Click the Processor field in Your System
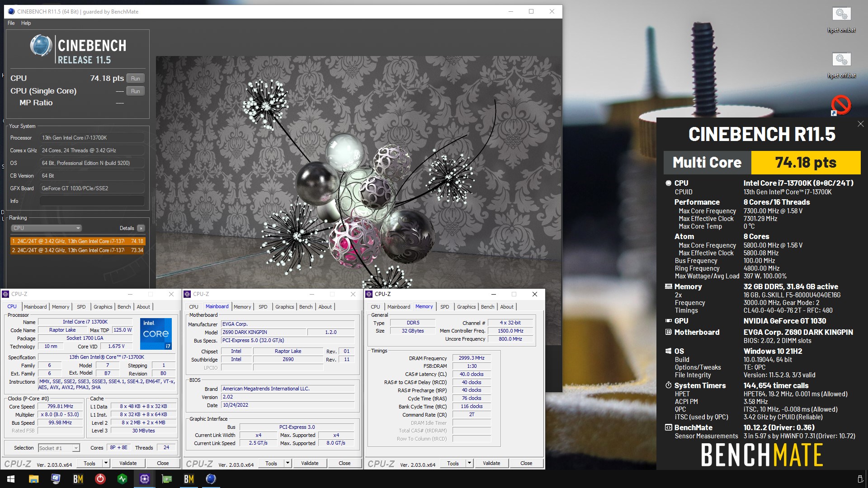The width and height of the screenshot is (868, 488). click(x=92, y=138)
